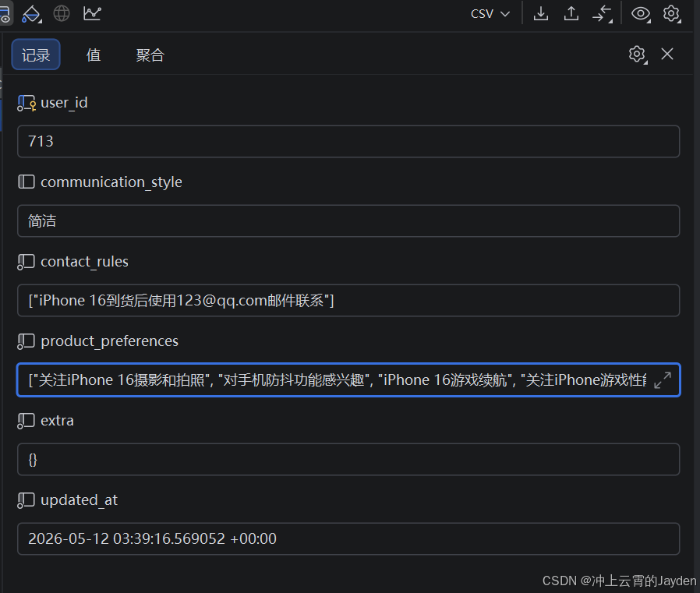Switch to the 记录 tab
Image resolution: width=700 pixels, height=593 pixels.
(x=36, y=55)
